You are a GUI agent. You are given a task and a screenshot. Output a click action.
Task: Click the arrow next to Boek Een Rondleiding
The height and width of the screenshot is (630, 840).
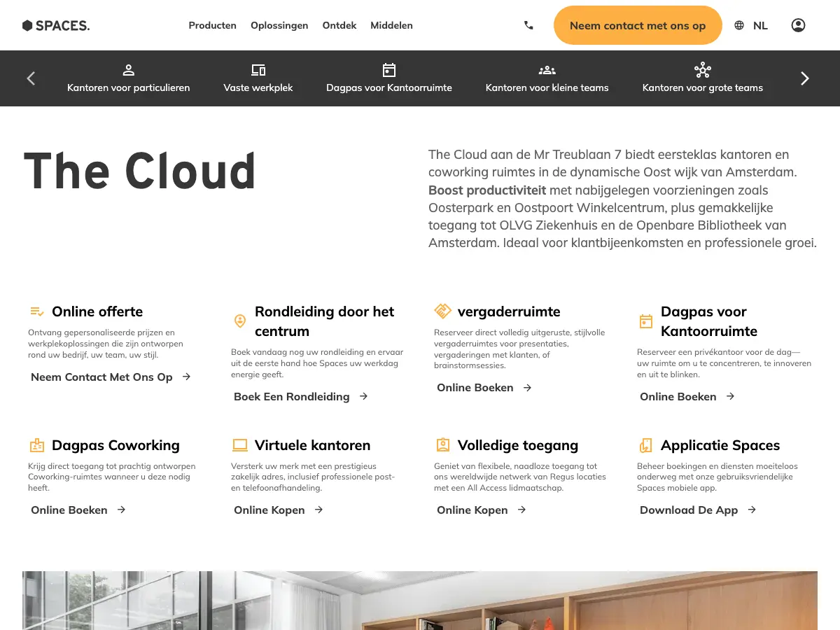click(363, 396)
